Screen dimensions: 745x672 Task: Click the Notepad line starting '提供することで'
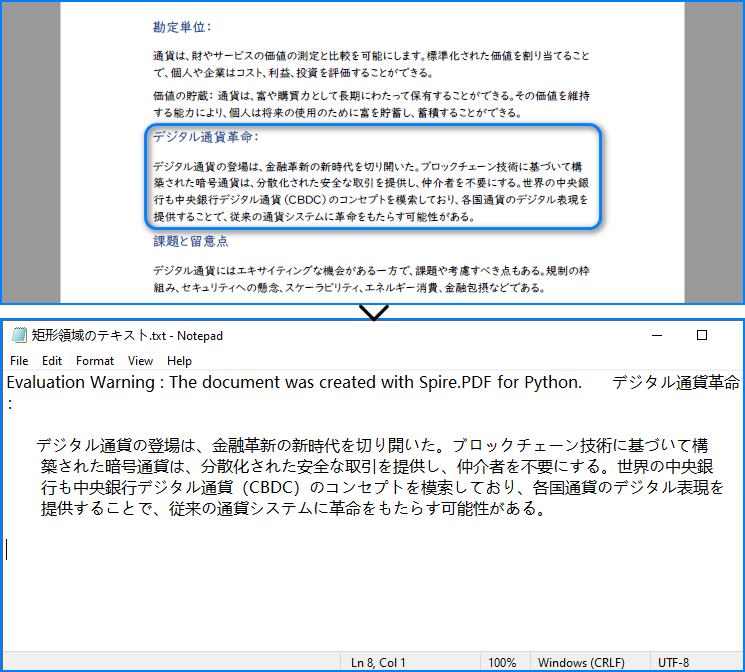point(293,509)
